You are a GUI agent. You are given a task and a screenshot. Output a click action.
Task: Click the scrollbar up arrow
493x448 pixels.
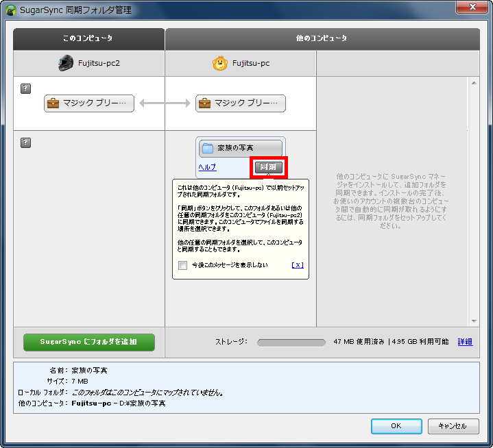[x=474, y=84]
